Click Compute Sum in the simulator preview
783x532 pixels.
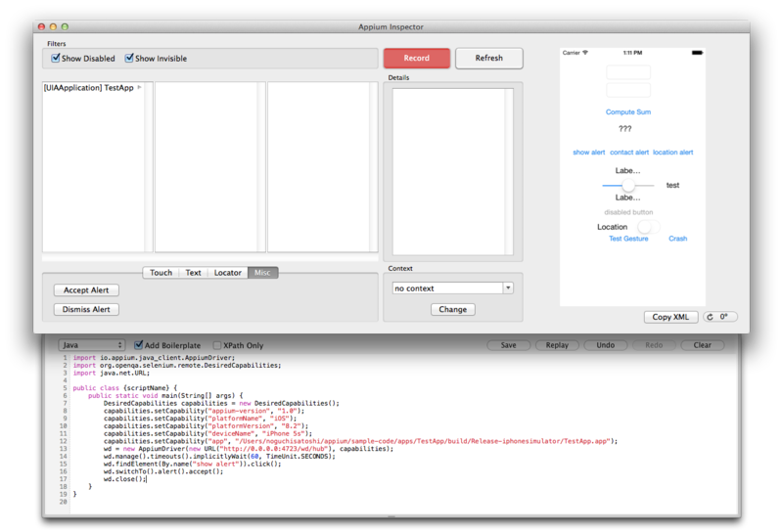[x=628, y=111]
